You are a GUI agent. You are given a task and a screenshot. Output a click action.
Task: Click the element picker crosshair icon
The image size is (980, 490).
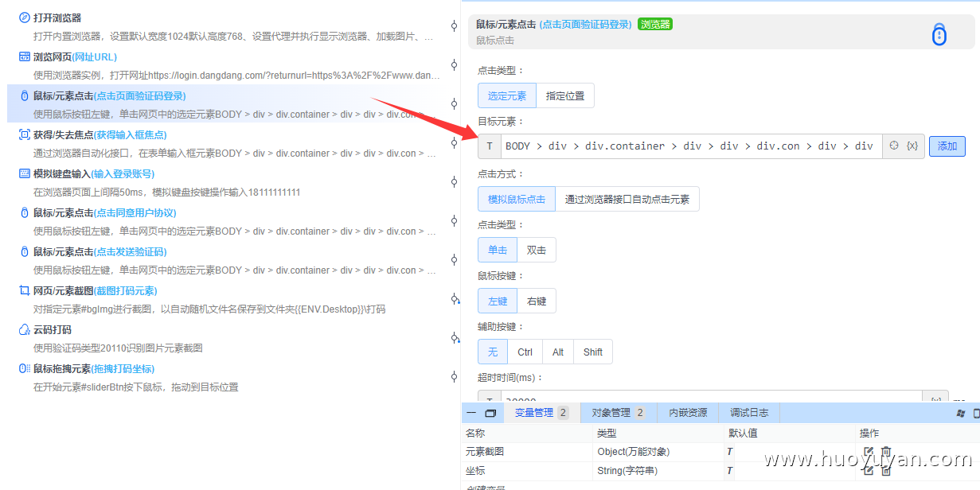[894, 146]
